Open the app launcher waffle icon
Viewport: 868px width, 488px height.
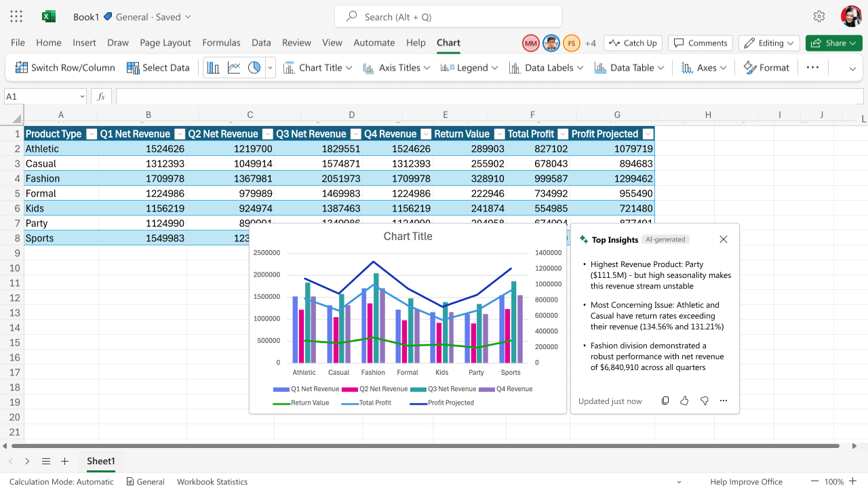click(x=16, y=17)
